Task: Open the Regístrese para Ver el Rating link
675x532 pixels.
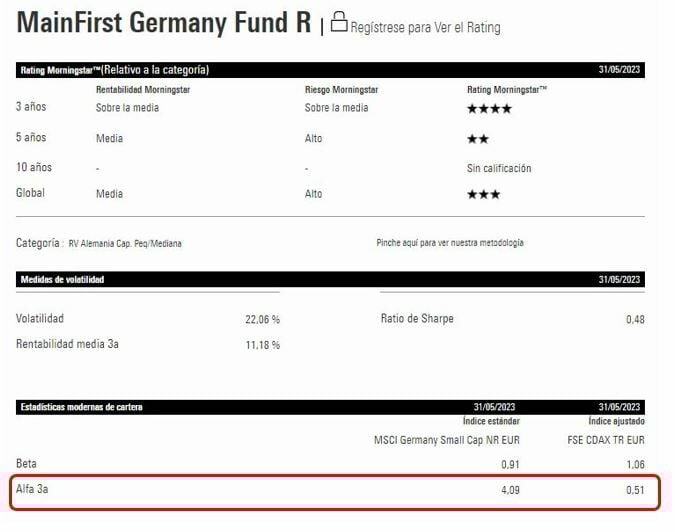Action: pos(425,27)
